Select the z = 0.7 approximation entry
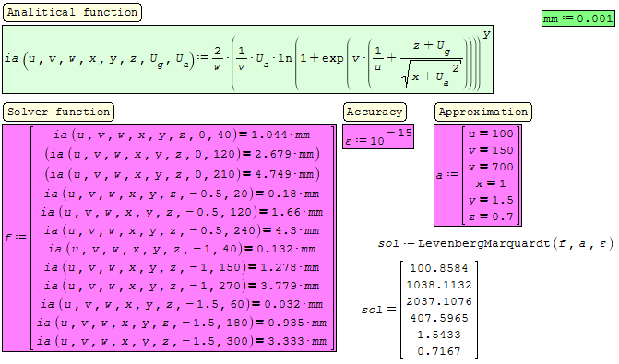The image size is (619, 364). [491, 217]
